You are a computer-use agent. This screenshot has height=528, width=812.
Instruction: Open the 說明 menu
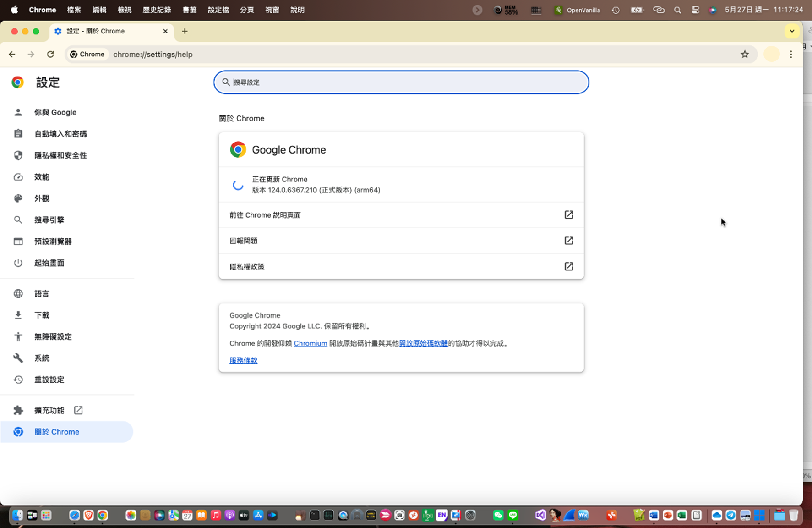[x=297, y=10]
